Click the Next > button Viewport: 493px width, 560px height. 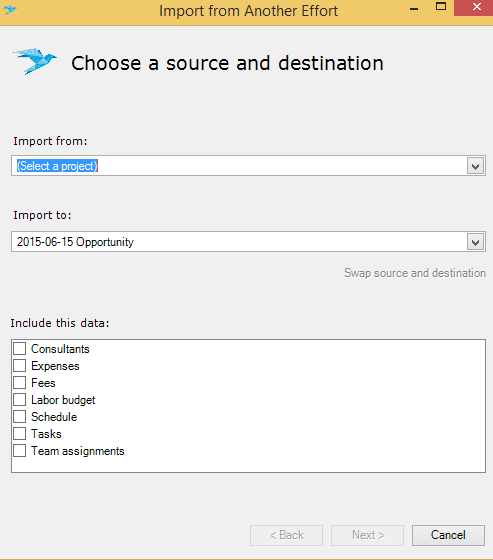[x=368, y=535]
